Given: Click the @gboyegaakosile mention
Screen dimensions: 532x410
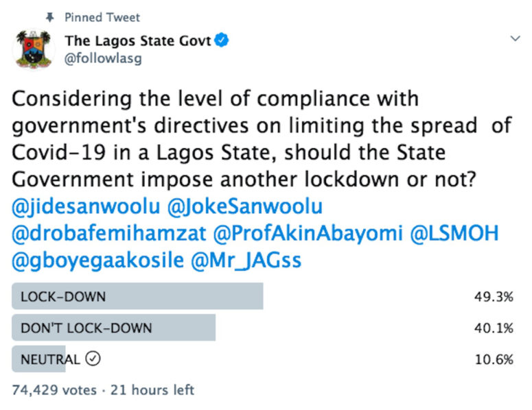Looking at the screenshot, I should point(95,261).
